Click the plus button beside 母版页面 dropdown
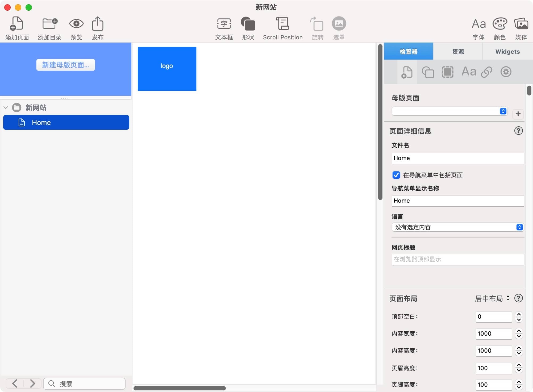 coord(518,114)
